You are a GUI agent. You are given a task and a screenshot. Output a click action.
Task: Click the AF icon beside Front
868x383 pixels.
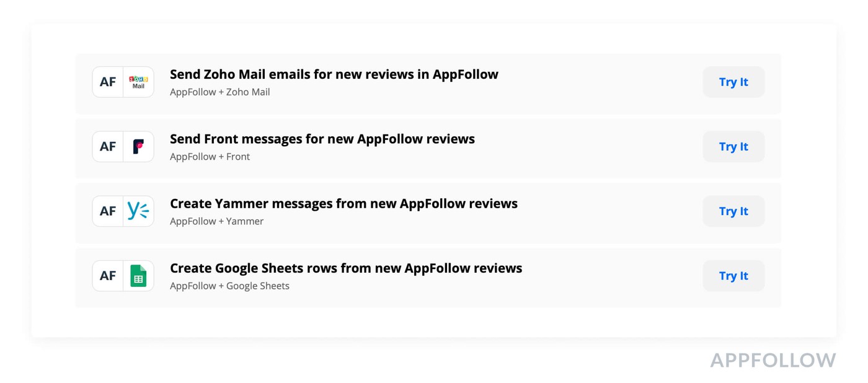(108, 146)
